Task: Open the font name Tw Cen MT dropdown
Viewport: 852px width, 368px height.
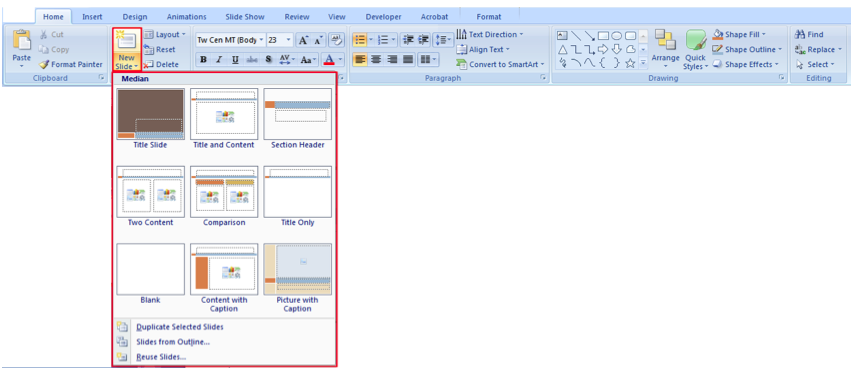Action: [262, 40]
